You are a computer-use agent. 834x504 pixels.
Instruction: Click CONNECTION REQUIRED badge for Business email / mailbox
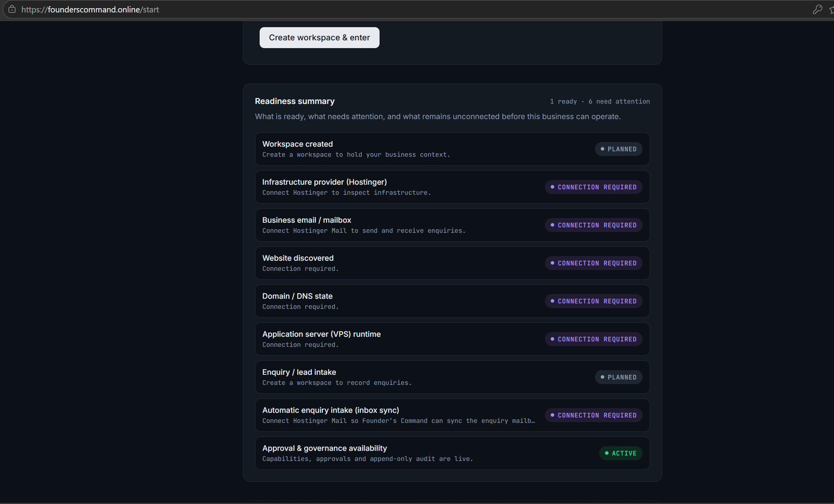594,225
